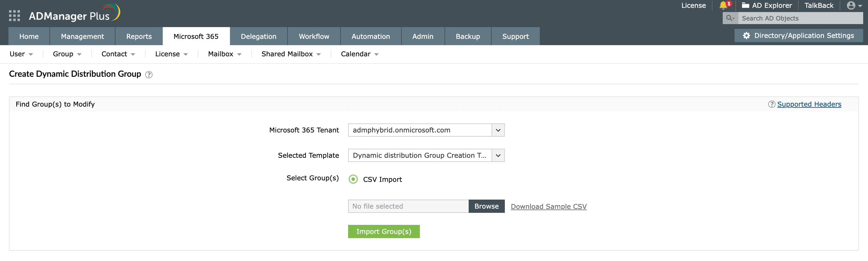Click the Directory/Application Settings gear icon
The width and height of the screenshot is (868, 261).
(746, 36)
